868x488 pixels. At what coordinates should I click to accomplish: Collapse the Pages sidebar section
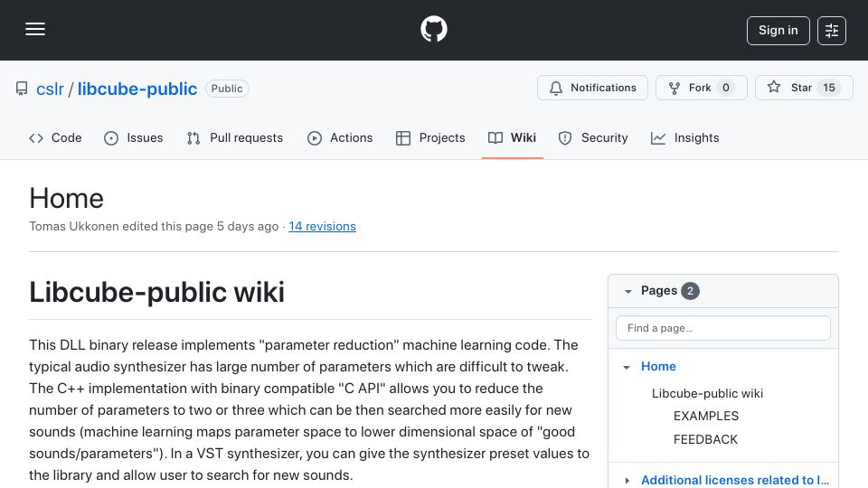click(627, 291)
